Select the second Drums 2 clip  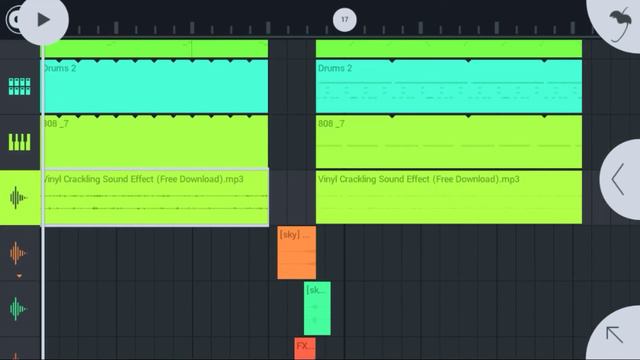(449, 86)
